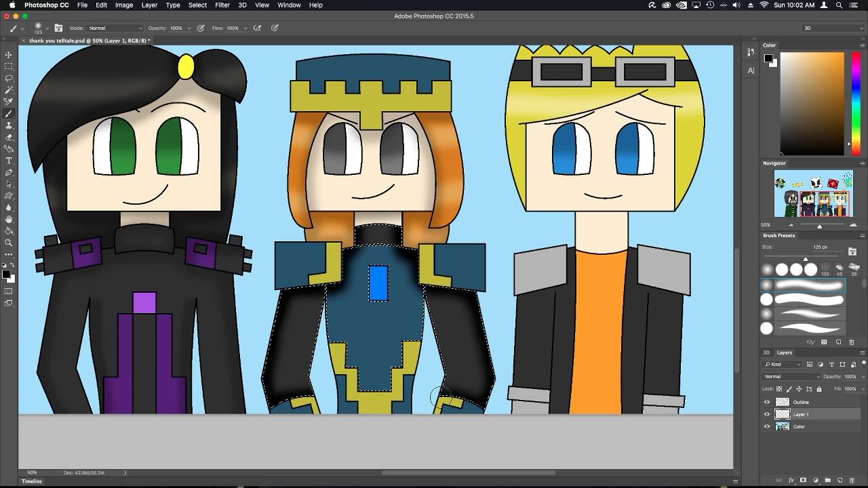Add a layer mask from Layers panel bottom

804,480
